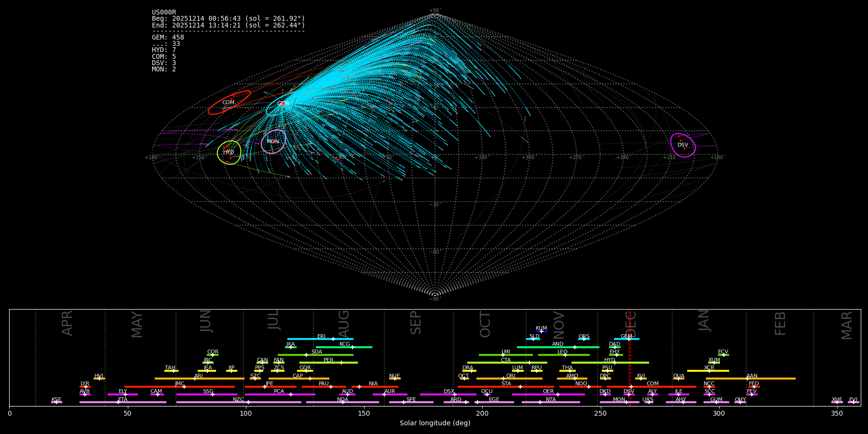This screenshot has width=868, height=434.
Task: Click the 'MON: 2' count in legend
Action: tap(164, 69)
